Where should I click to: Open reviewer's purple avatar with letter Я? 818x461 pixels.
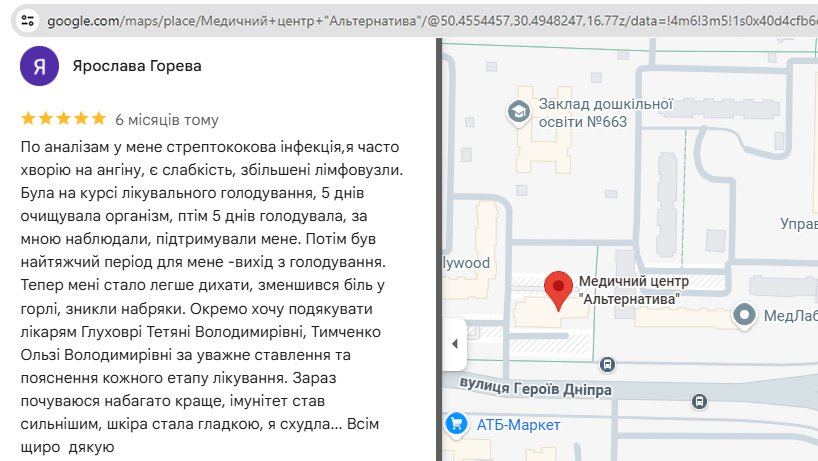[x=39, y=66]
